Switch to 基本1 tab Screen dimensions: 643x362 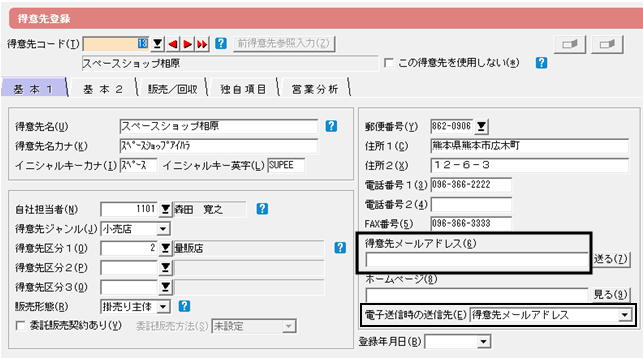34,89
